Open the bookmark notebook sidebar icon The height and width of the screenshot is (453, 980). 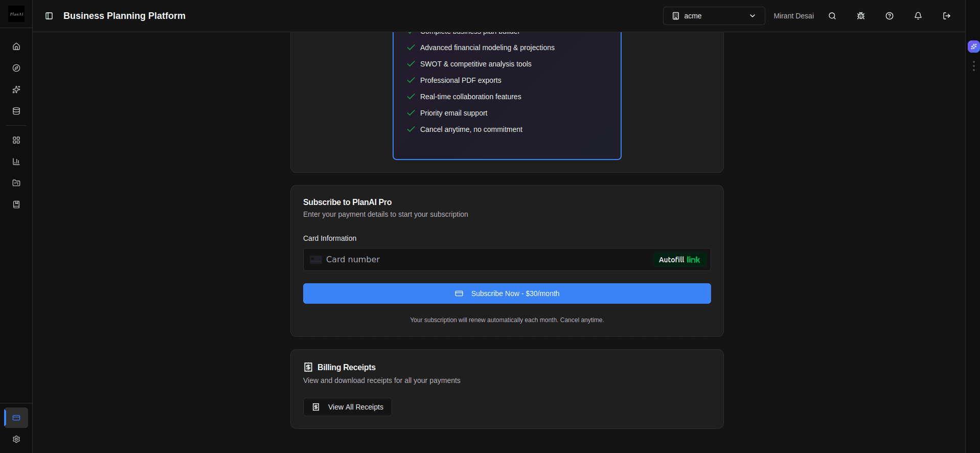[16, 205]
